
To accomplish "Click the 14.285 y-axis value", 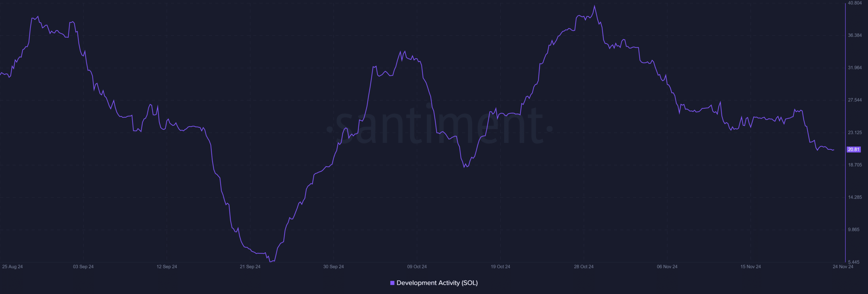I will pos(855,197).
